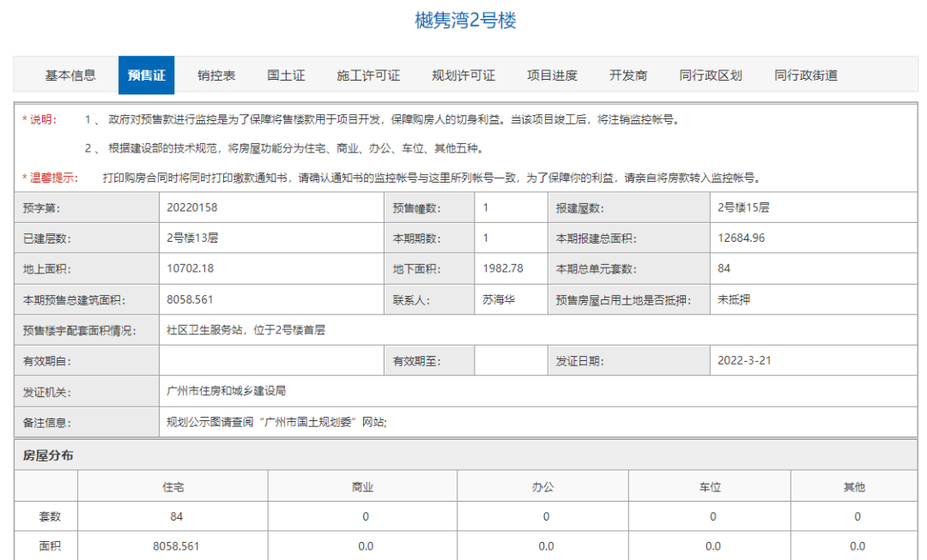The width and height of the screenshot is (927, 560).
Task: Switch to the 规划许可证 tab
Action: click(x=463, y=75)
